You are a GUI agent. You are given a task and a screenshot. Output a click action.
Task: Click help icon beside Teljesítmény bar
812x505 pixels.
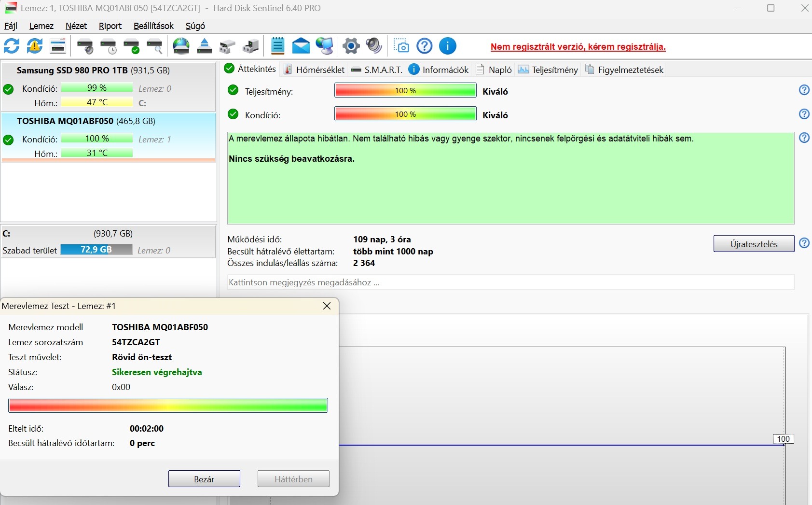pyautogui.click(x=804, y=90)
